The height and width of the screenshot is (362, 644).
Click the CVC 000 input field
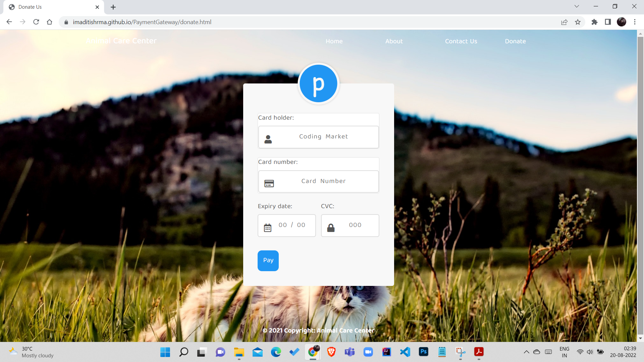[350, 225]
